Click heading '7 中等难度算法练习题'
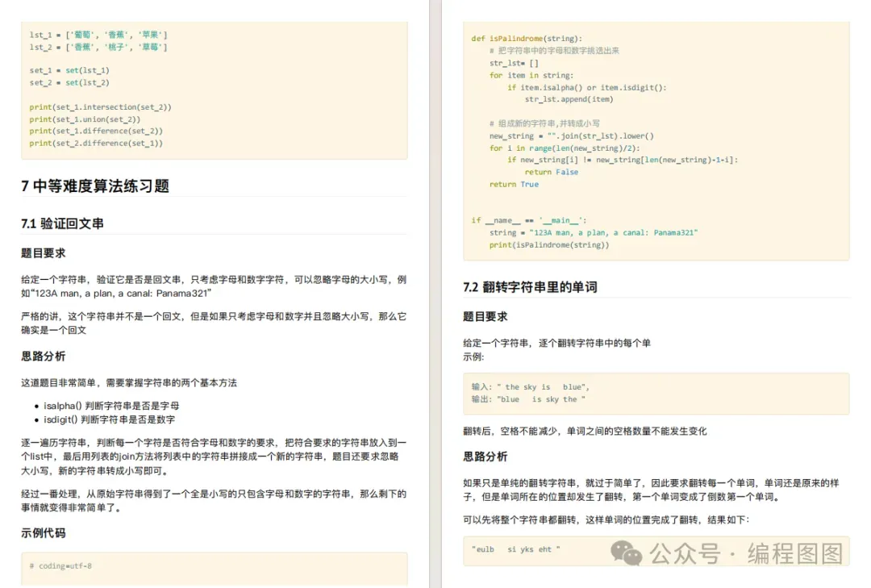Viewport: 871px width, 588px height. click(95, 186)
